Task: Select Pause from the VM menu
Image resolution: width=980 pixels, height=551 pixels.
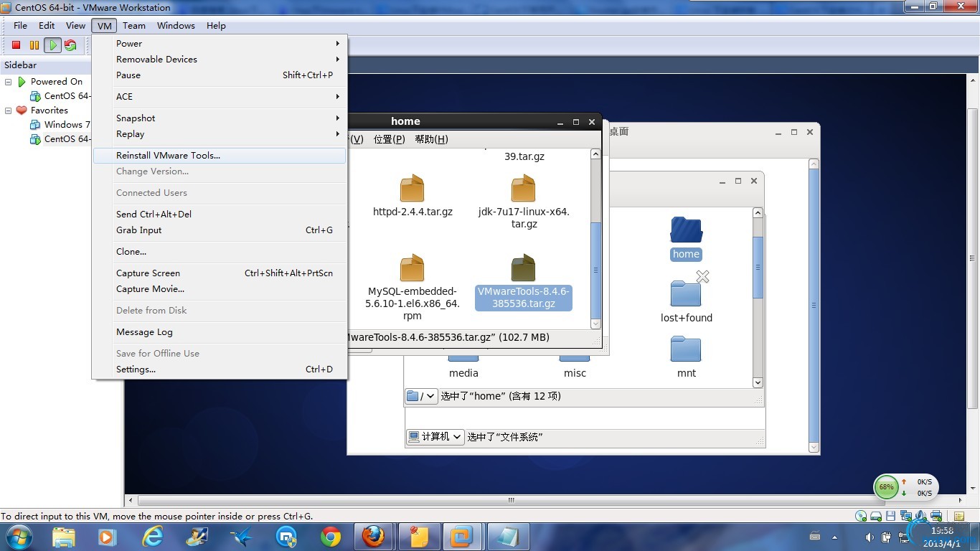Action: (220, 75)
